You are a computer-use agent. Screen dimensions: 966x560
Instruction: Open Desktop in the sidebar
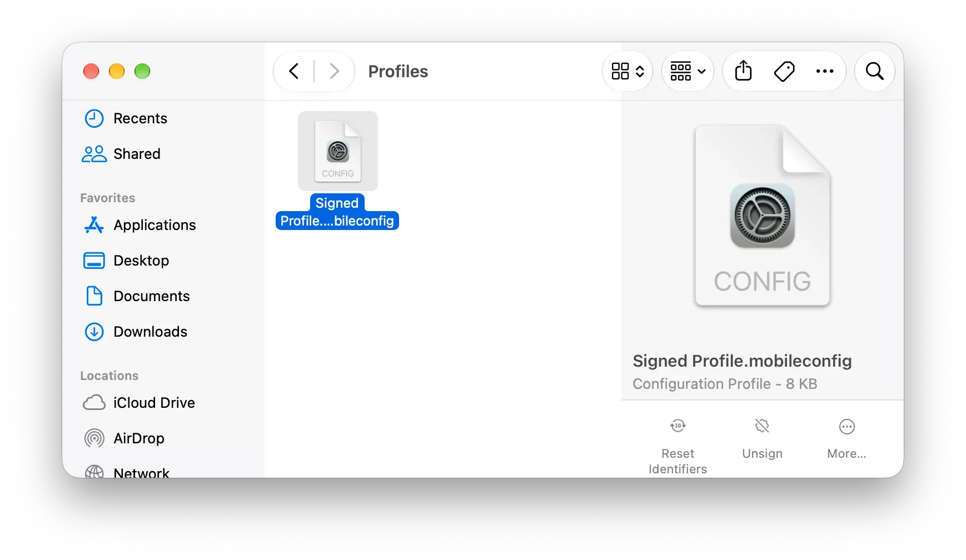point(126,261)
